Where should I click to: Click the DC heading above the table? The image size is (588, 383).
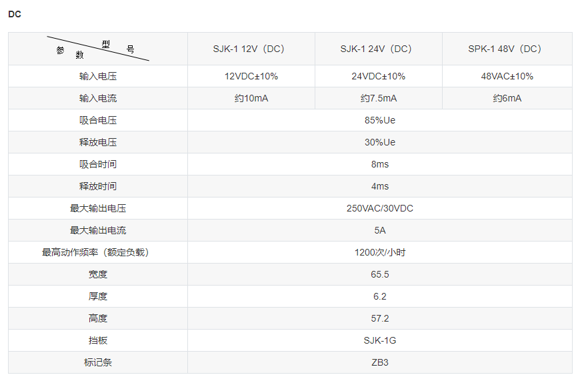click(x=15, y=14)
